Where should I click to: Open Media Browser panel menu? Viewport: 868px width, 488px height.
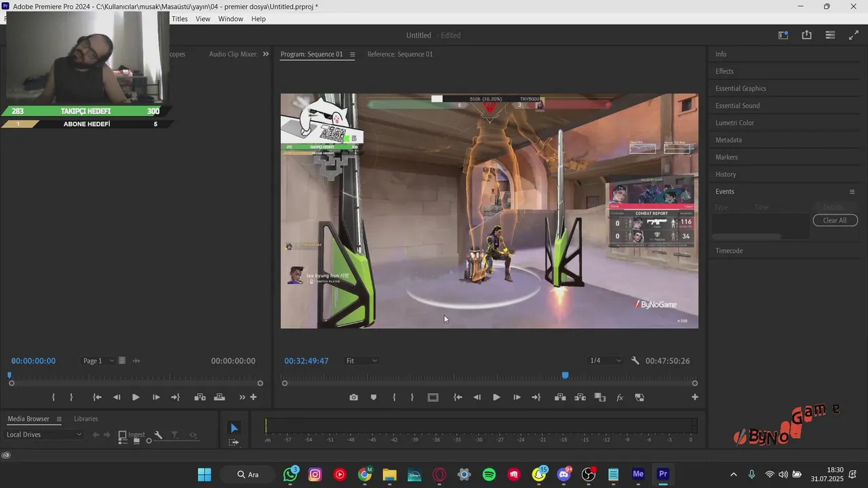pos(59,419)
